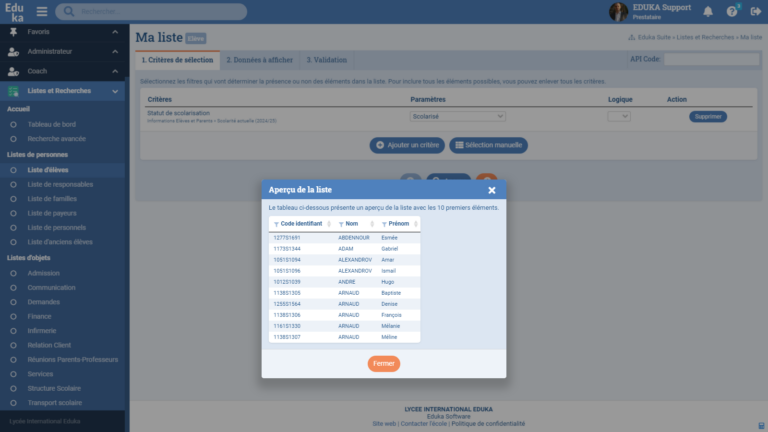
Task: Switch to Critères de sélection tab
Action: pyautogui.click(x=177, y=60)
